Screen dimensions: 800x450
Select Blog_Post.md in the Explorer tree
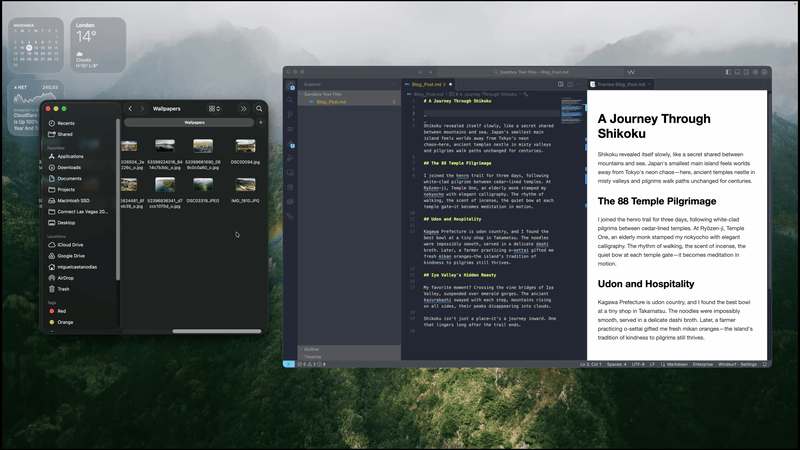pos(349,102)
